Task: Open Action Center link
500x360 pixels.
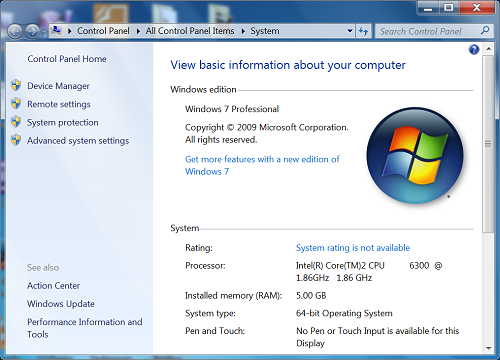Action: (x=53, y=286)
